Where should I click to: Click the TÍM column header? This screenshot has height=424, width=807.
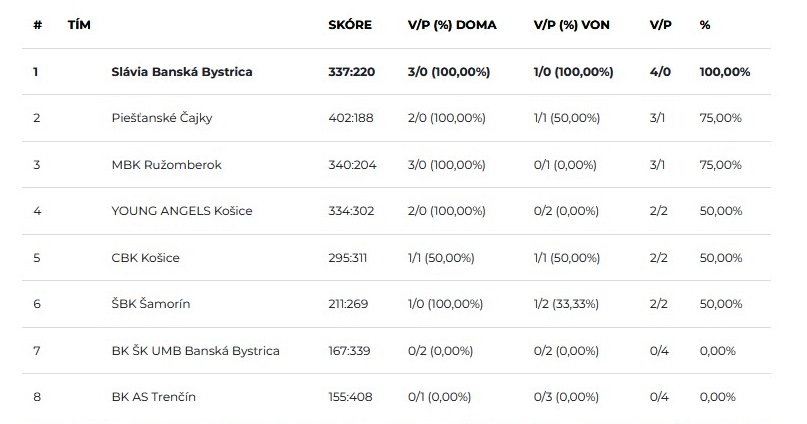[x=79, y=25]
